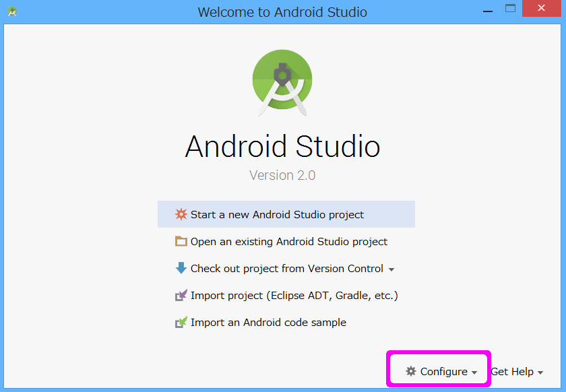This screenshot has height=392, width=566.
Task: Click the Android Studio icon in the title bar
Action: coord(12,11)
